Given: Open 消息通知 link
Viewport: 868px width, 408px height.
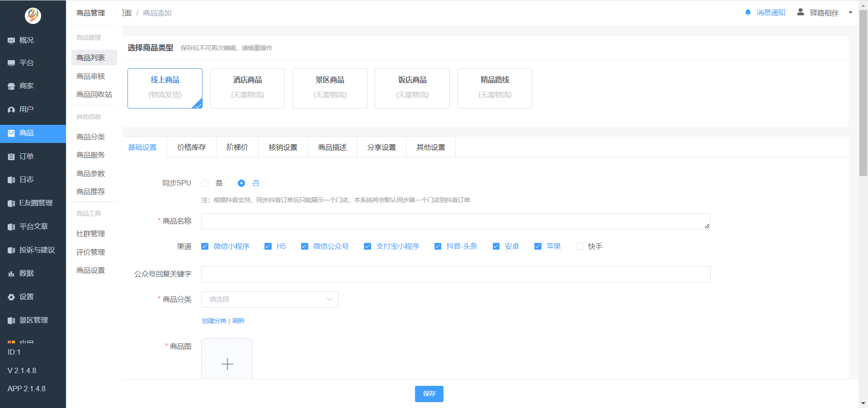Looking at the screenshot, I should tap(771, 13).
